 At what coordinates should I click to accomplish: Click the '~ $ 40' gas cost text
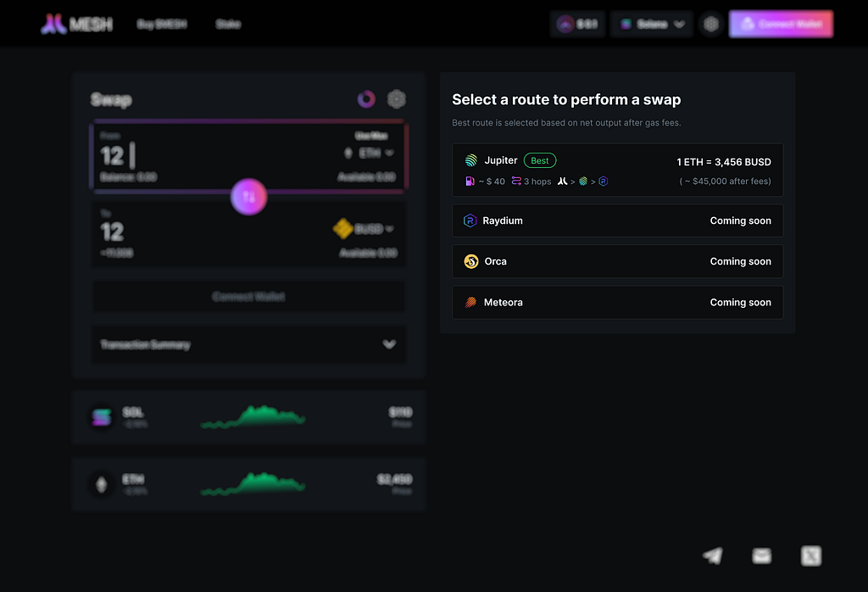coord(492,182)
